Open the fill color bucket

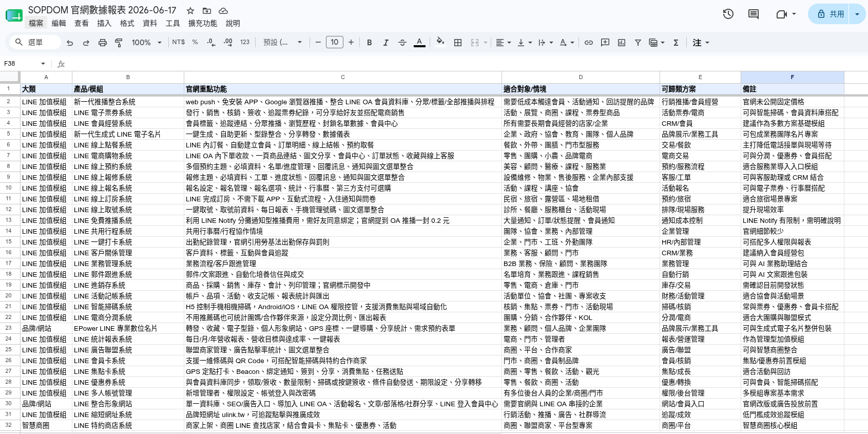[440, 42]
